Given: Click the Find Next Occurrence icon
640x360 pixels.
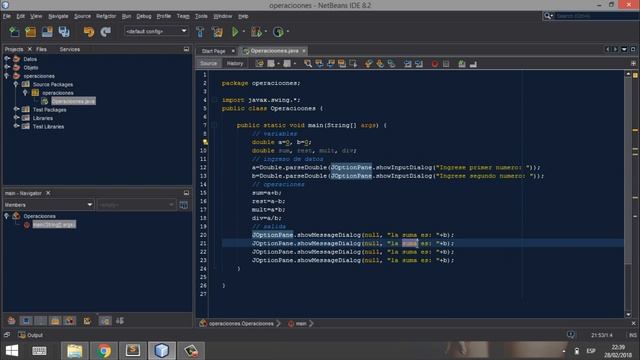Looking at the screenshot, I should pyautogui.click(x=331, y=64).
